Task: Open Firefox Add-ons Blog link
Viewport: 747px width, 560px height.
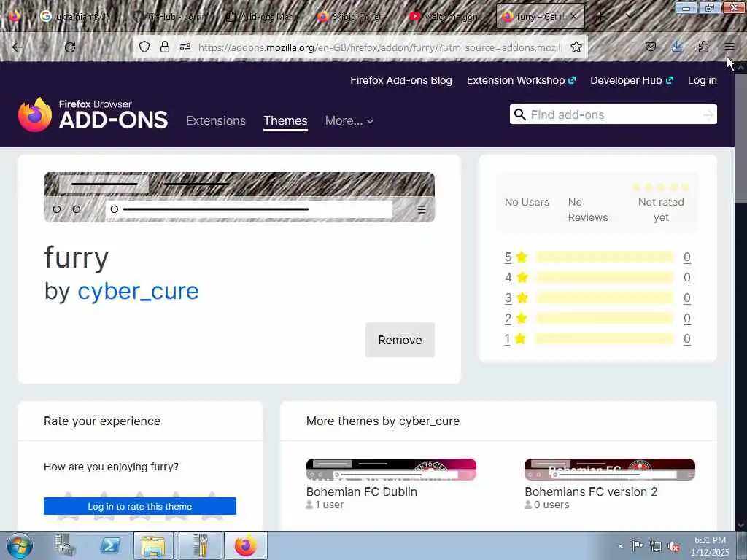Action: (x=401, y=80)
